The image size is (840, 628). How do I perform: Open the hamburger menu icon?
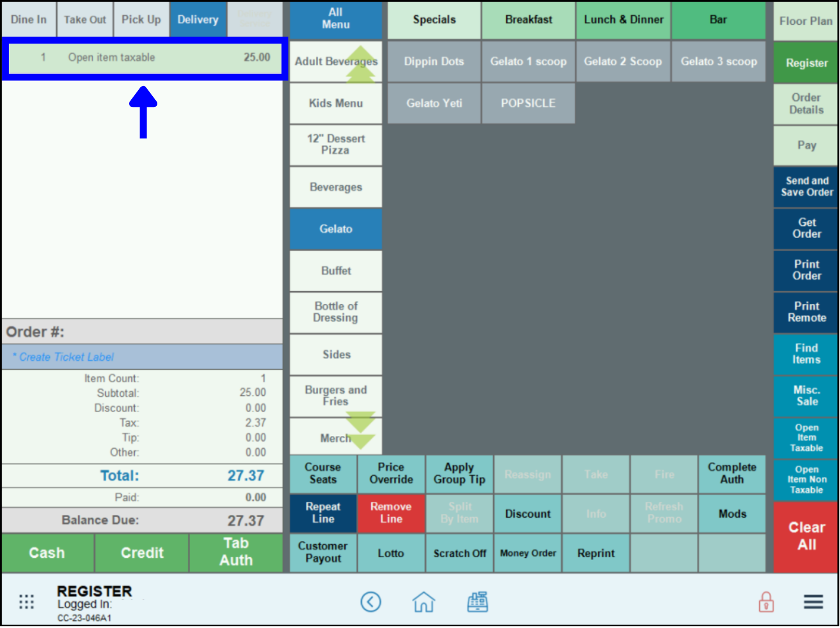pos(813,602)
